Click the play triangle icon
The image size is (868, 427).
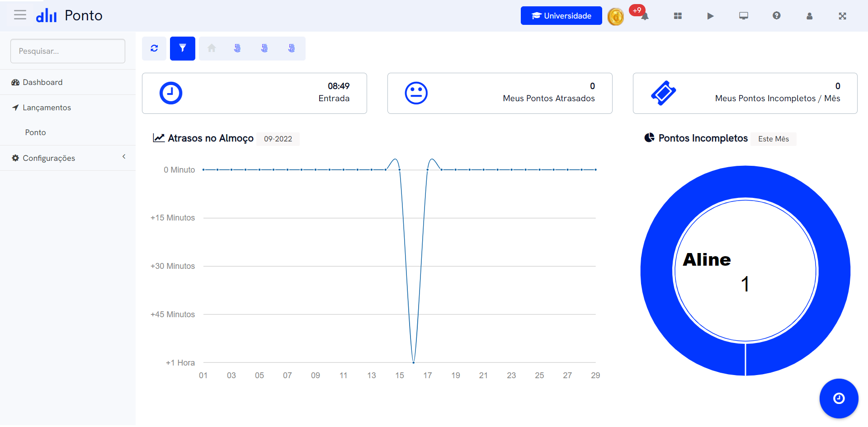[710, 16]
